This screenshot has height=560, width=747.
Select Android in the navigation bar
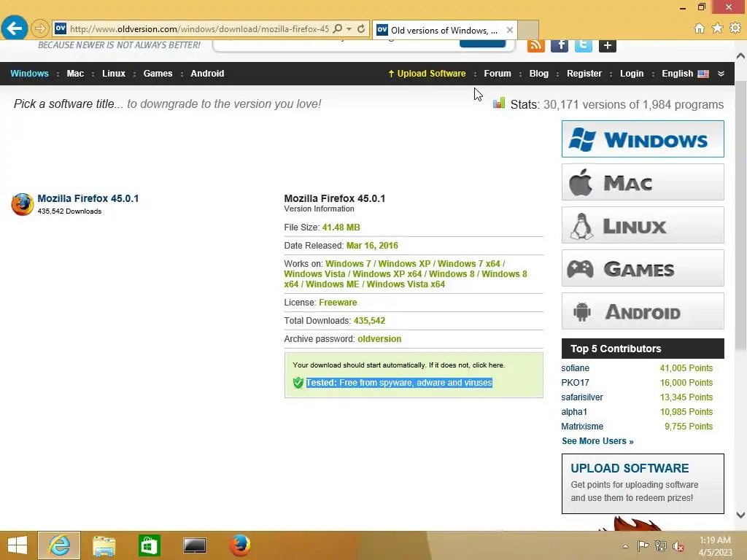tap(207, 74)
